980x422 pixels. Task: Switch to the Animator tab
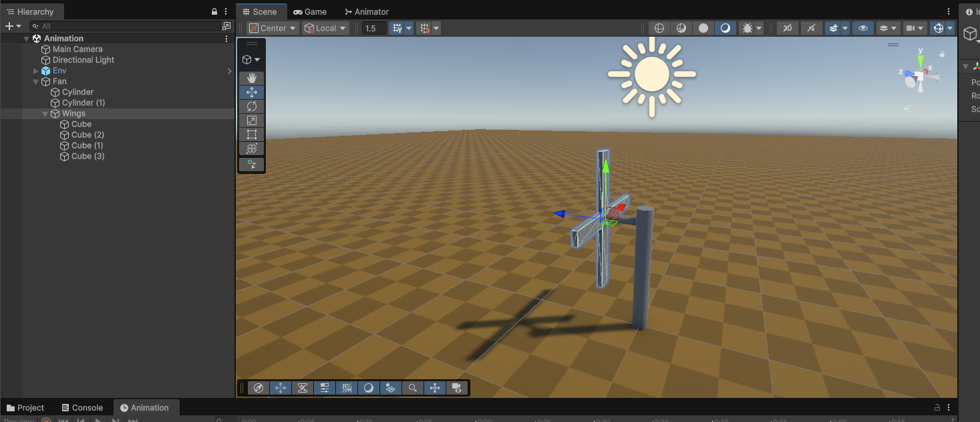[366, 12]
